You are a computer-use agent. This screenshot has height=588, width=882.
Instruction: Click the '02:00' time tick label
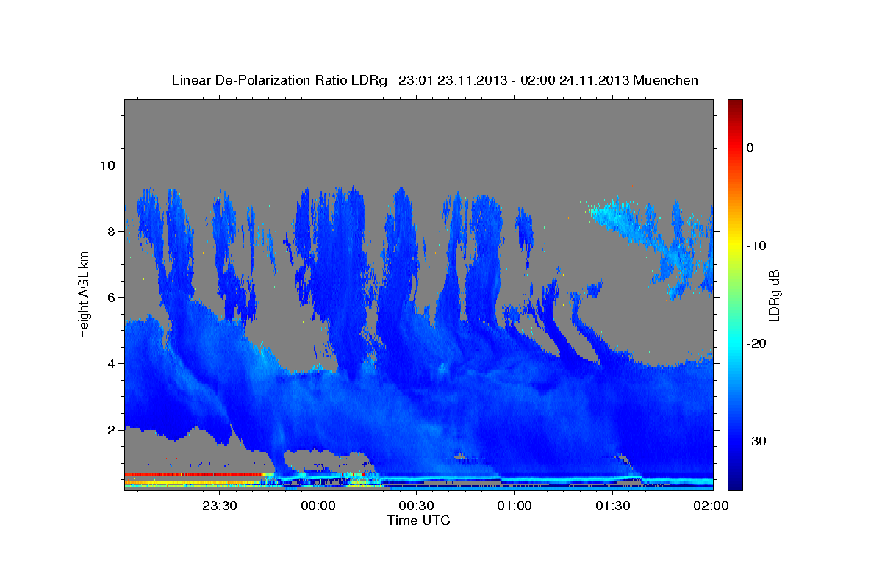tap(711, 506)
